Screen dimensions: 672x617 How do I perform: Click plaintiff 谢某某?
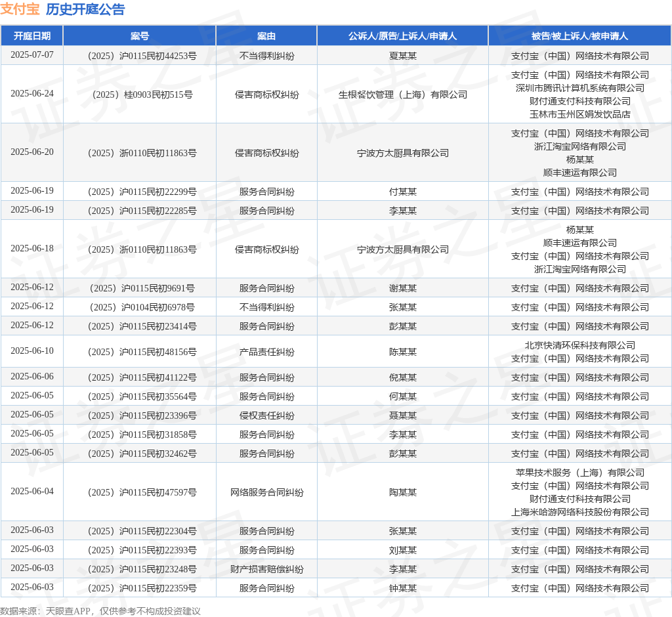pyautogui.click(x=403, y=288)
